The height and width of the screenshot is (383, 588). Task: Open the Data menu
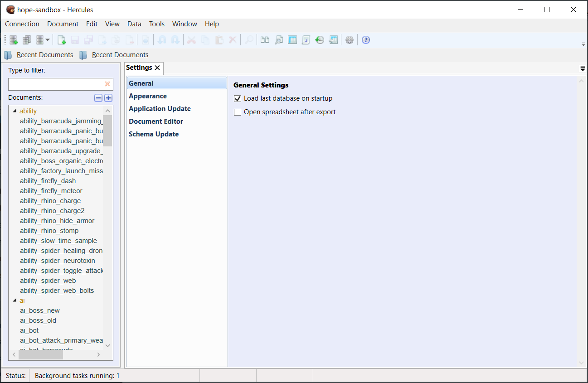[x=134, y=24]
